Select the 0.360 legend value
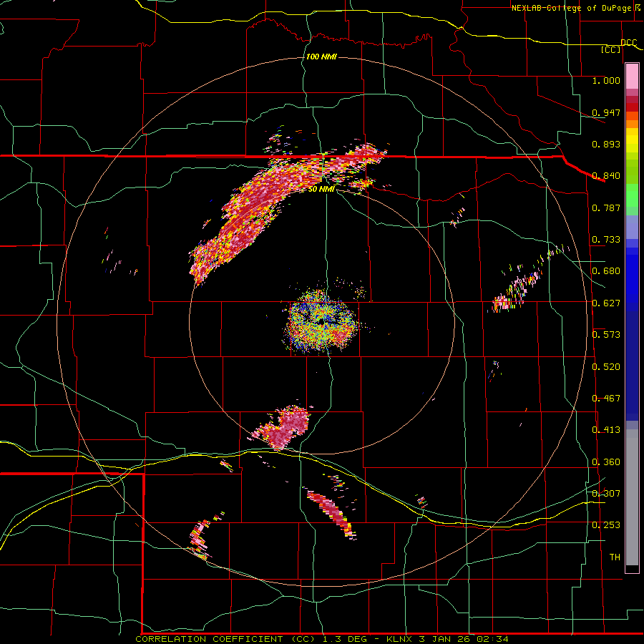Image resolution: width=644 pixels, height=644 pixels. tap(606, 462)
